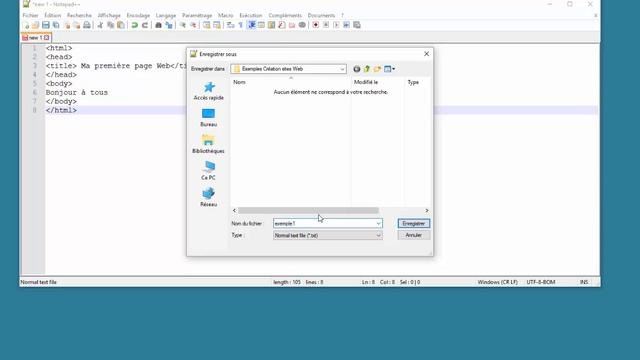Open the Édition menu
The image size is (640, 360).
pyautogui.click(x=53, y=15)
